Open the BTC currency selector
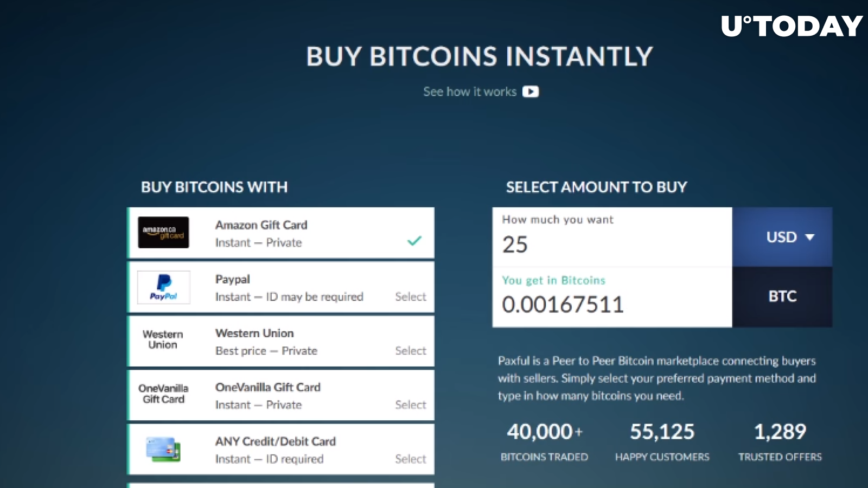 tap(782, 297)
